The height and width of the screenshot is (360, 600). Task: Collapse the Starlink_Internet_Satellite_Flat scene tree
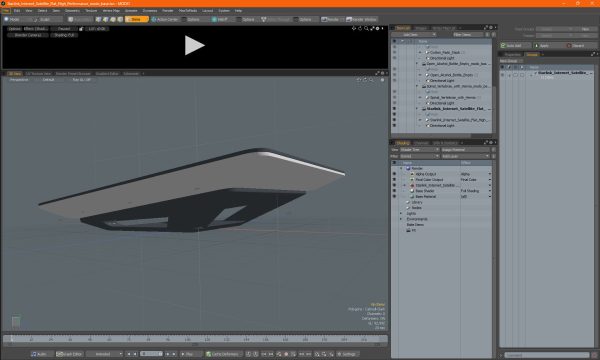(417, 109)
